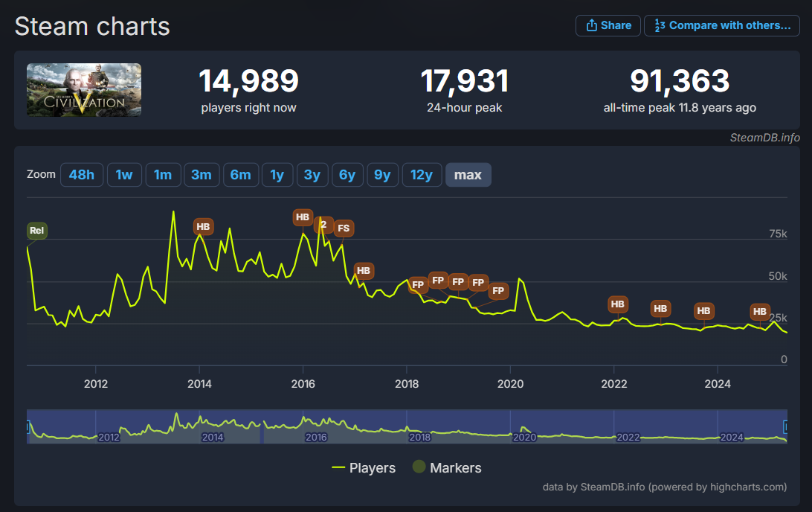Set chart zoom to 12y
Image resolution: width=812 pixels, height=512 pixels.
(x=422, y=175)
